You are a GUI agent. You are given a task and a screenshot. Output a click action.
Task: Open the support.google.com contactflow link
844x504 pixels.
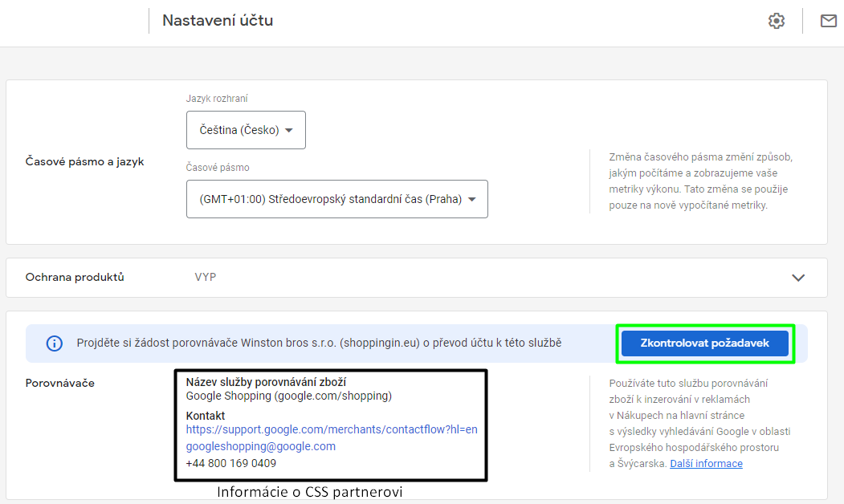[331, 429]
